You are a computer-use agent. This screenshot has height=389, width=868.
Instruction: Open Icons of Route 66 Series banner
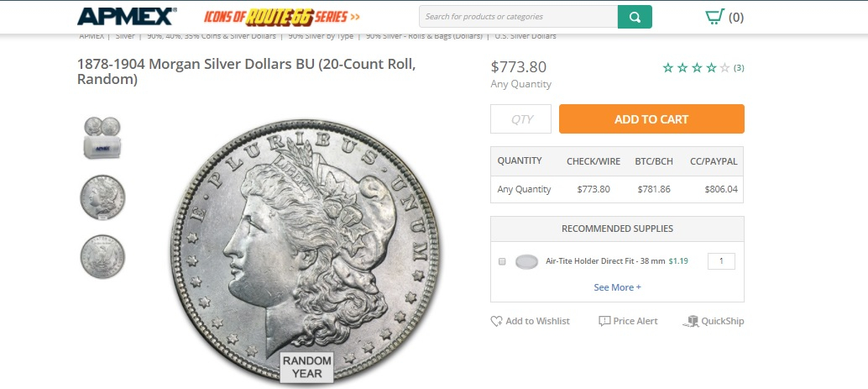tap(282, 17)
